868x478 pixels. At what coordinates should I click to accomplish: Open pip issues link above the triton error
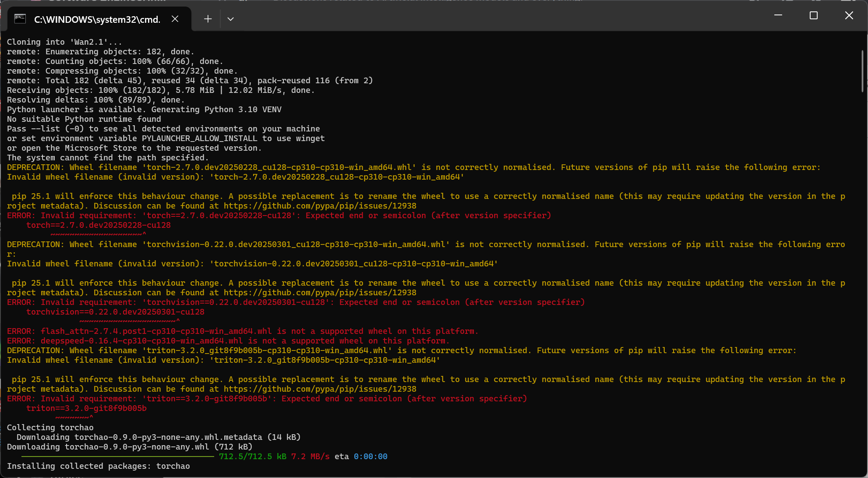click(320, 389)
